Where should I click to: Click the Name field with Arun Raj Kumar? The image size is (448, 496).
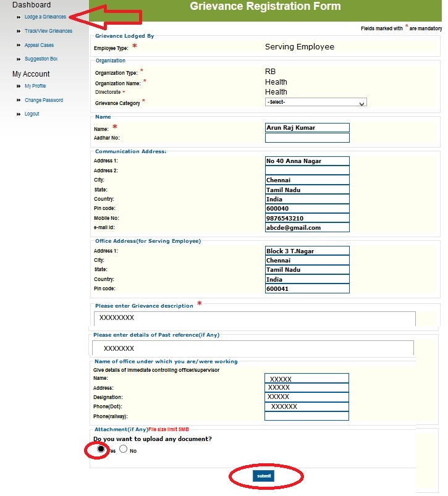pyautogui.click(x=307, y=128)
